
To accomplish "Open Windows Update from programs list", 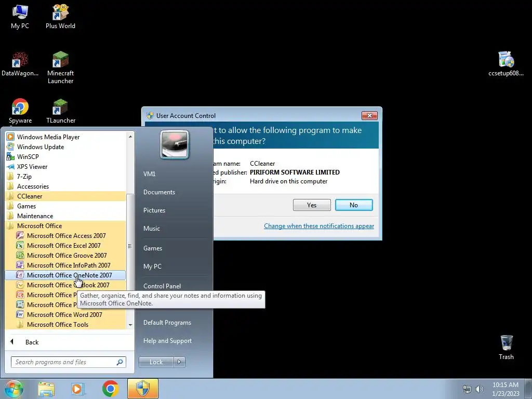I will (x=65, y=147).
